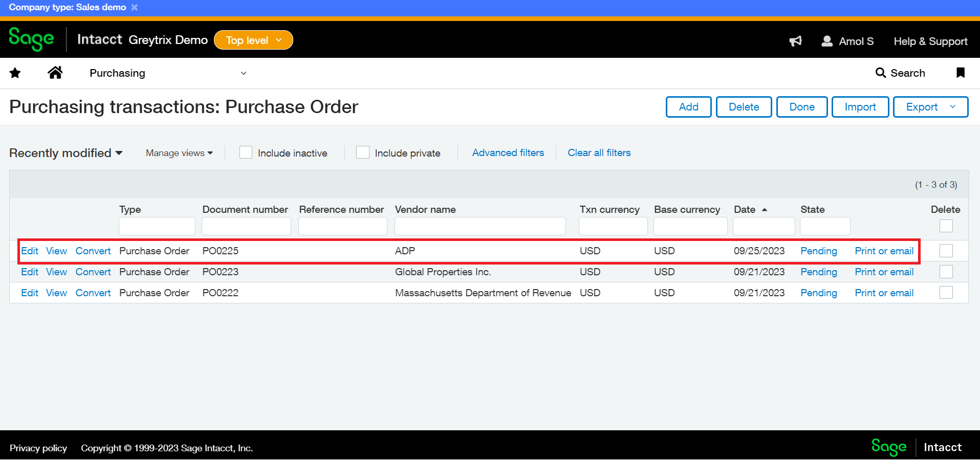Click vendor Massachusetts Department of Revenue

point(483,293)
